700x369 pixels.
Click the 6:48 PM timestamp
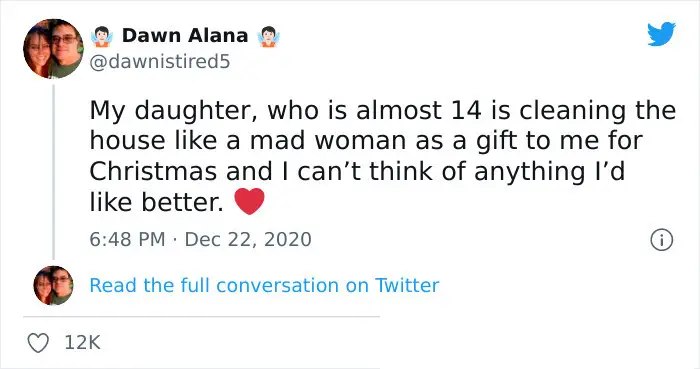[127, 240]
